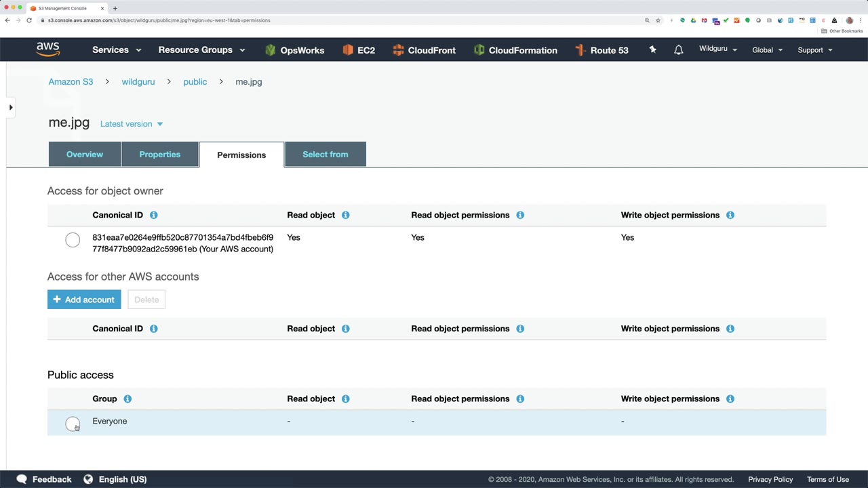Click the owner canonical ID text starting 831eaa7e
868x488 pixels.
(x=183, y=243)
